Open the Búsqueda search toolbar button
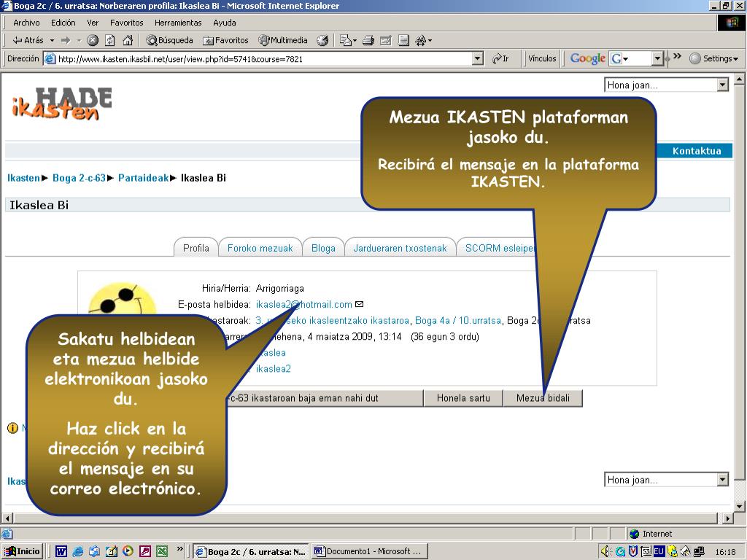 coord(170,41)
